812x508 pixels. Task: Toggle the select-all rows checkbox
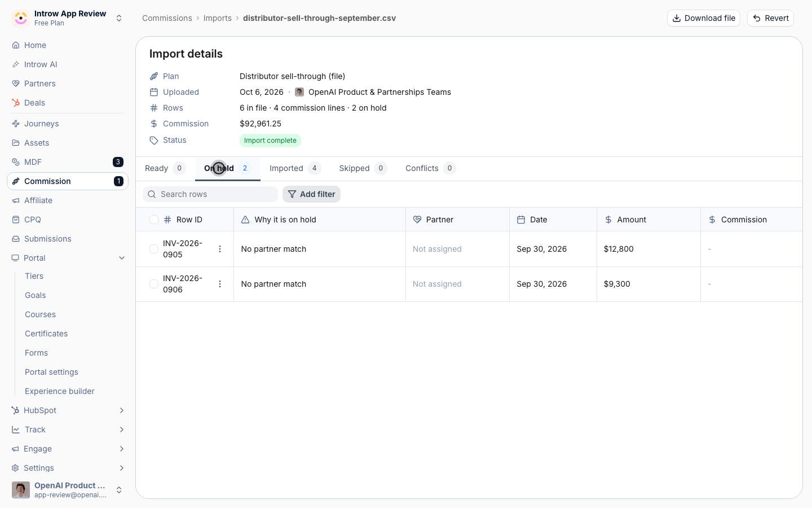[x=154, y=220]
